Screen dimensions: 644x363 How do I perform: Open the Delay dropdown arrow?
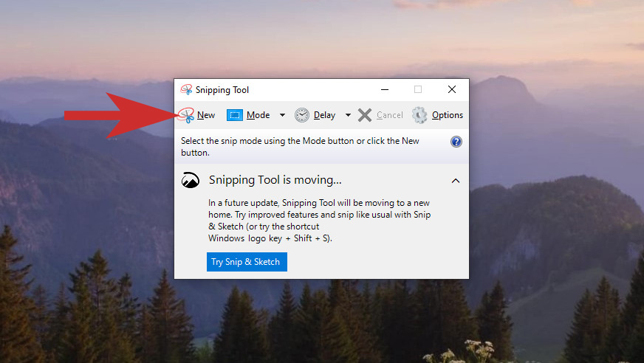348,115
